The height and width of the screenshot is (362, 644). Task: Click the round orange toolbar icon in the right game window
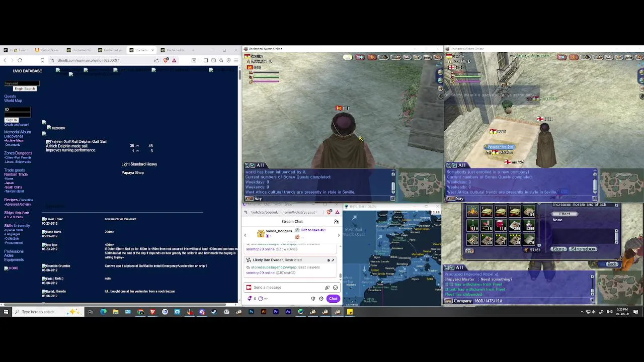tap(574, 57)
